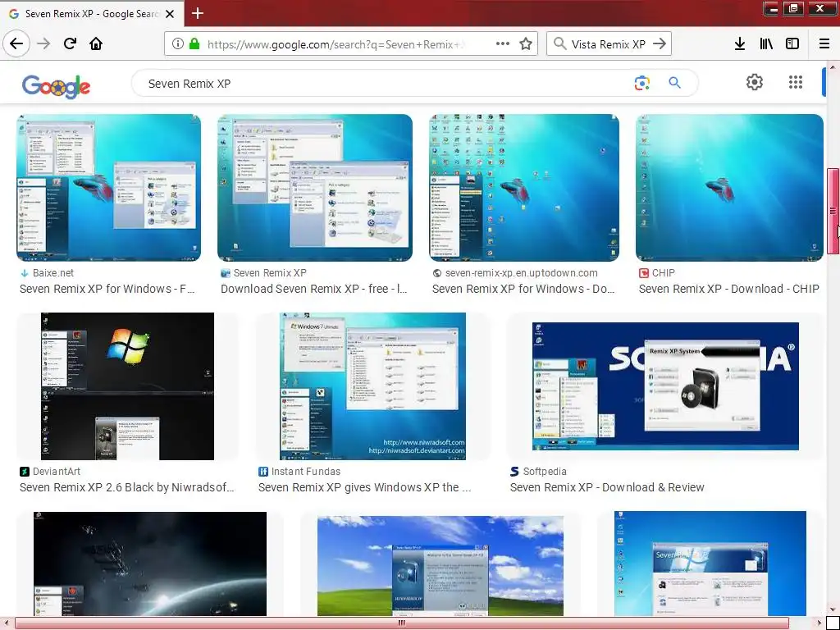
Task: Open the Firefox hamburger menu
Action: tap(824, 44)
